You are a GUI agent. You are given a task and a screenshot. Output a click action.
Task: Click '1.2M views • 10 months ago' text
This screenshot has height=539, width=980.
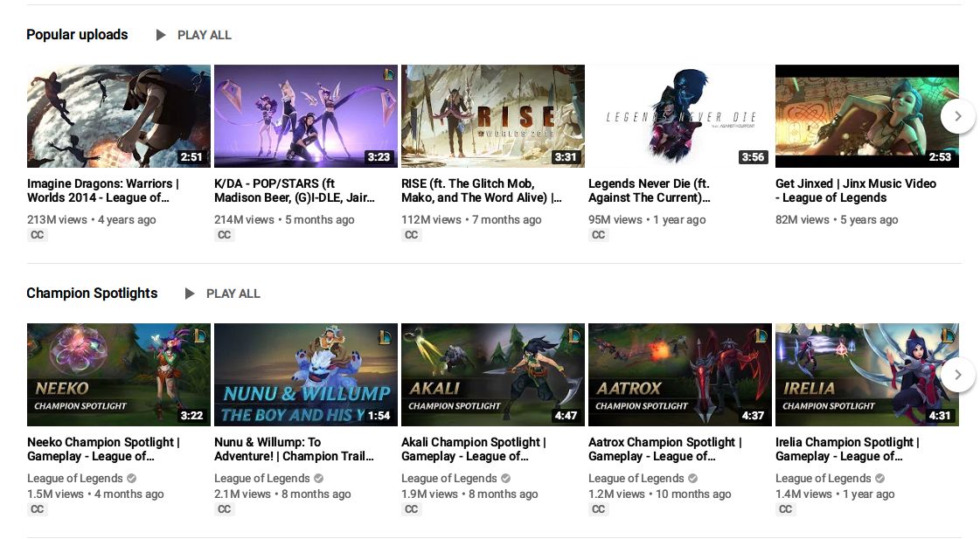tap(659, 494)
